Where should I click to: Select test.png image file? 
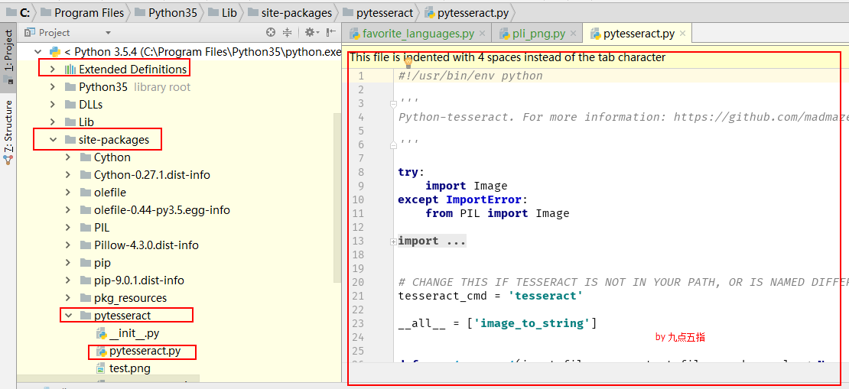pyautogui.click(x=123, y=368)
